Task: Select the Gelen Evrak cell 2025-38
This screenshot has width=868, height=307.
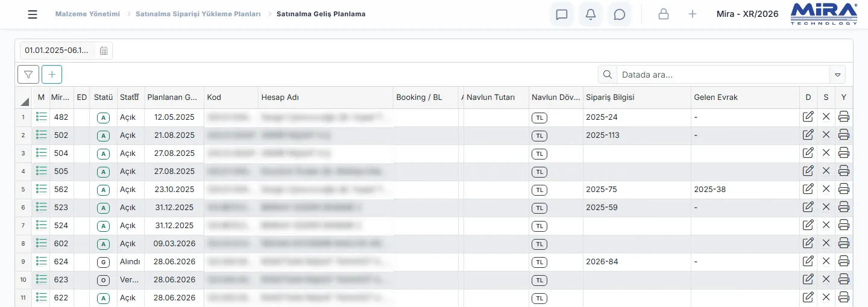Action: pos(745,190)
